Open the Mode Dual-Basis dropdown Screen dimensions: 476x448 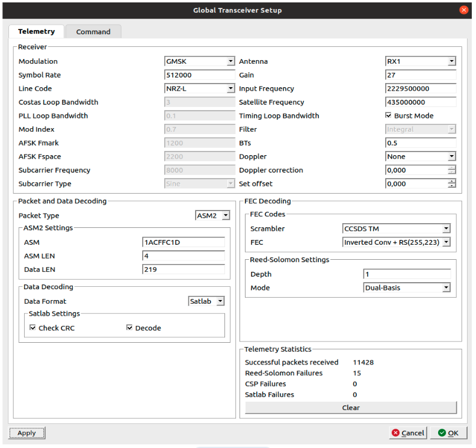[x=407, y=288]
